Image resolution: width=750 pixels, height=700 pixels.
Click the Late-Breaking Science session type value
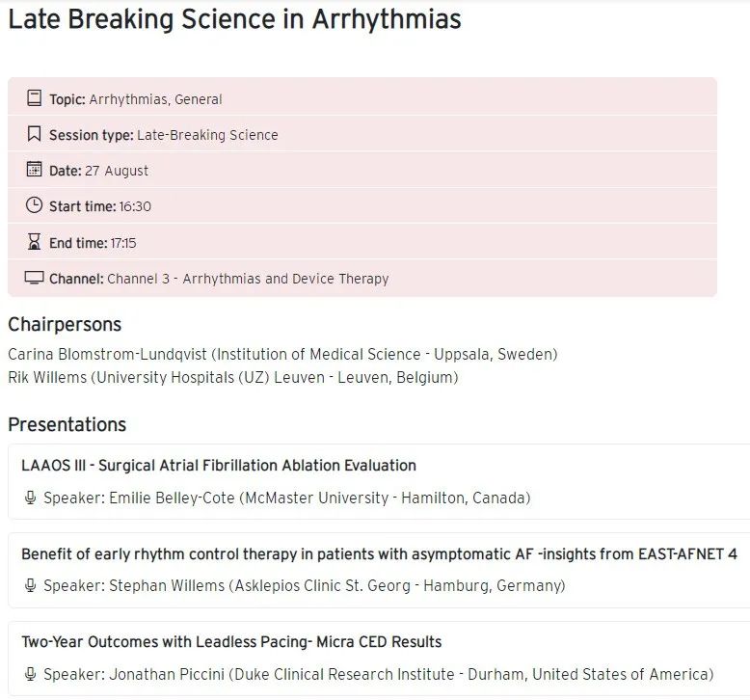coord(207,135)
